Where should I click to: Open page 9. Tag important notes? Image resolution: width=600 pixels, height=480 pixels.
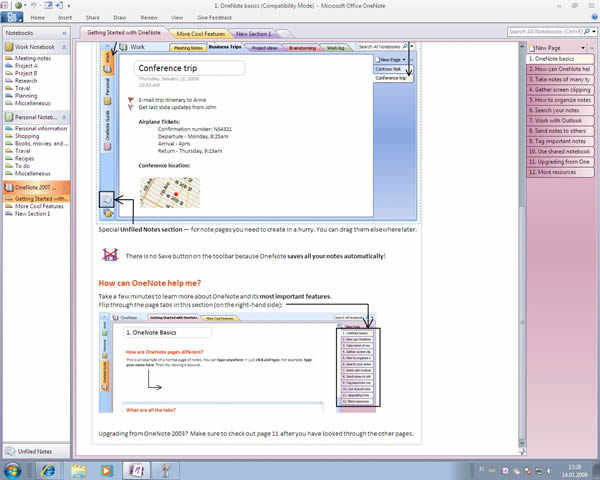pos(560,141)
